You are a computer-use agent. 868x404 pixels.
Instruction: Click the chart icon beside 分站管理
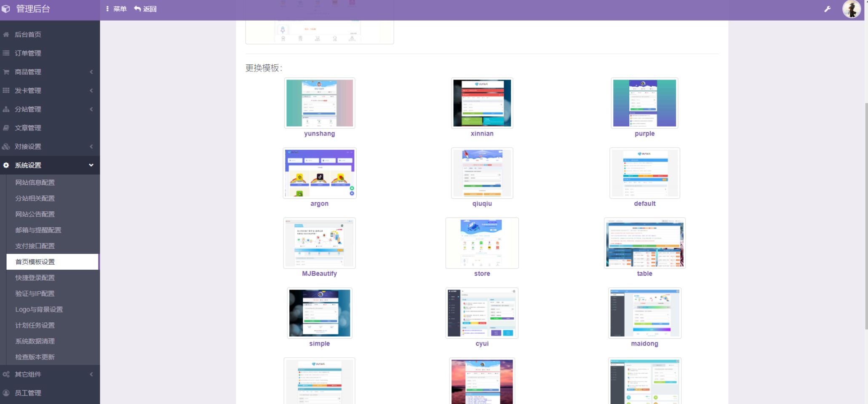pos(5,109)
